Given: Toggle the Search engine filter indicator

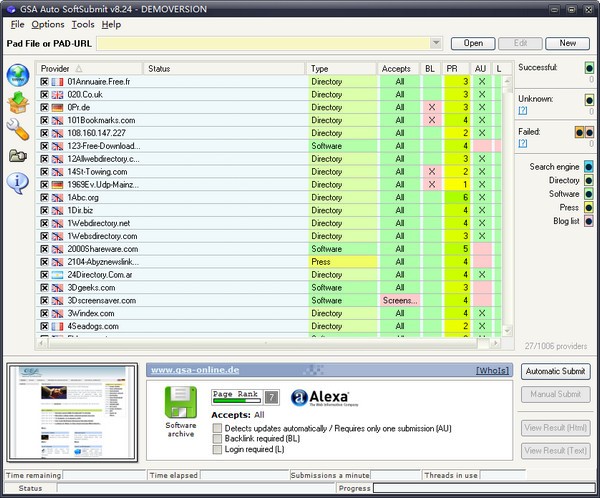Looking at the screenshot, I should click(589, 167).
